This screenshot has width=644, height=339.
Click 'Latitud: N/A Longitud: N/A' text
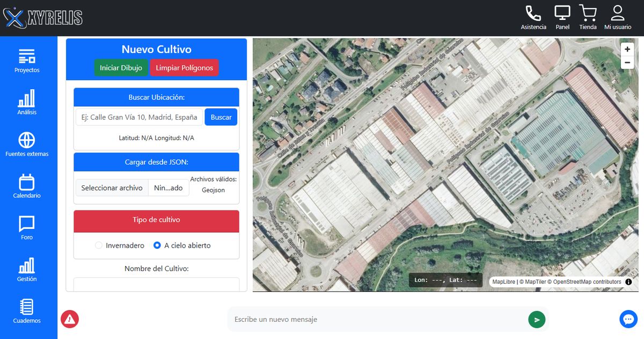coord(157,138)
